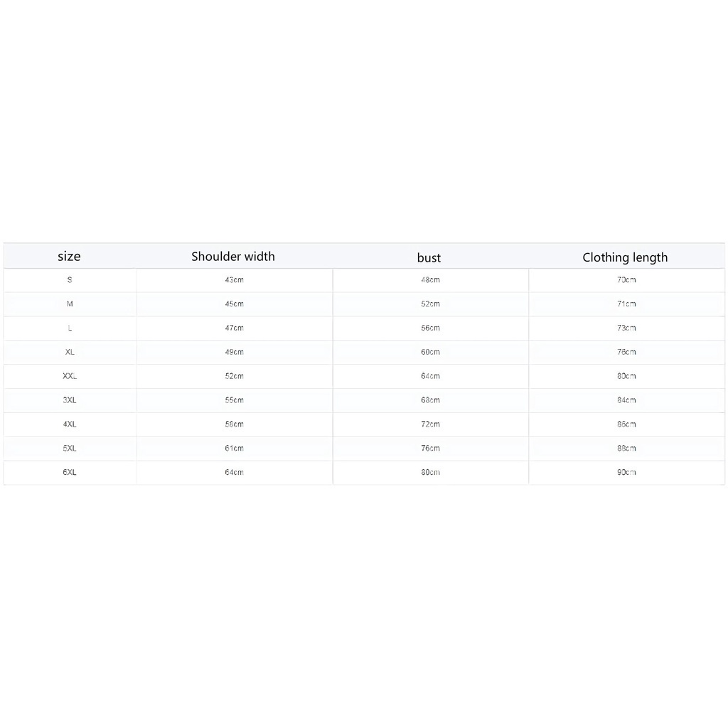Image resolution: width=728 pixels, height=728 pixels.
Task: Select the XL size row label
Action: (x=70, y=353)
